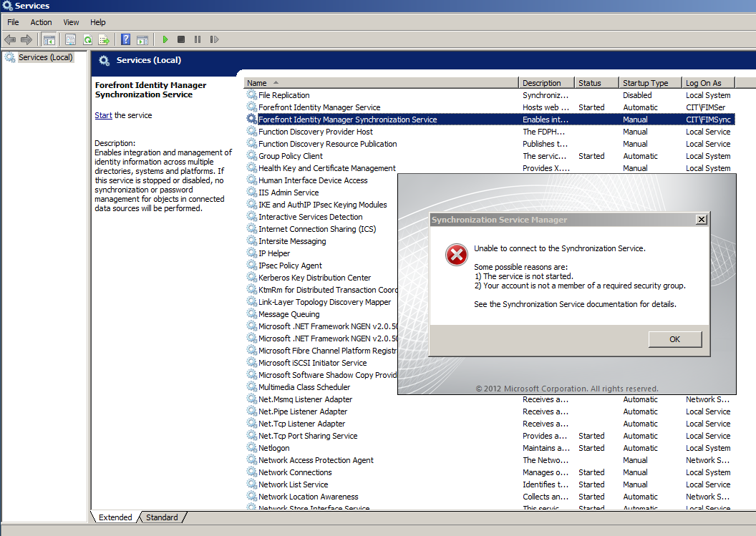Sort by Startup Type column header

(645, 83)
